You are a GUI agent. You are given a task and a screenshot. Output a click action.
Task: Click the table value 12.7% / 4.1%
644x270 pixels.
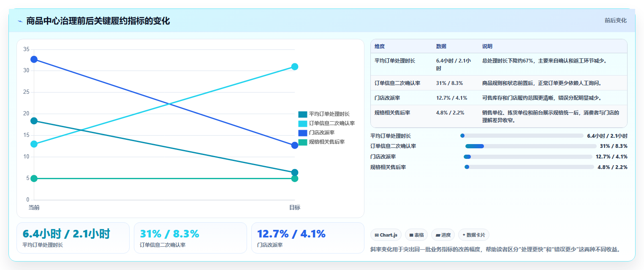pos(451,98)
